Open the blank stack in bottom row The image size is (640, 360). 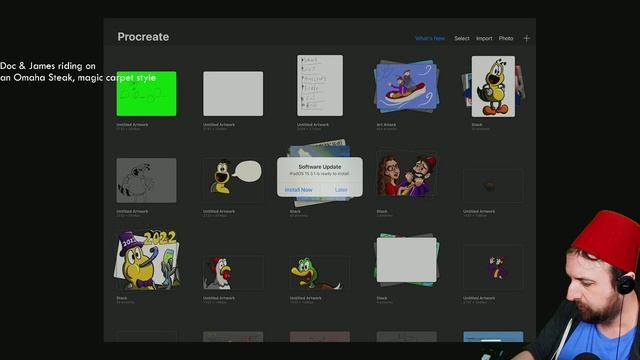tap(407, 260)
